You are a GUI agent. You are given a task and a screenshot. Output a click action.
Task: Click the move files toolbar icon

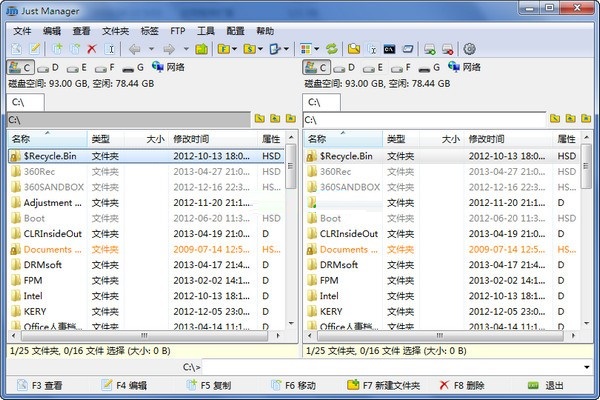tap(75, 49)
